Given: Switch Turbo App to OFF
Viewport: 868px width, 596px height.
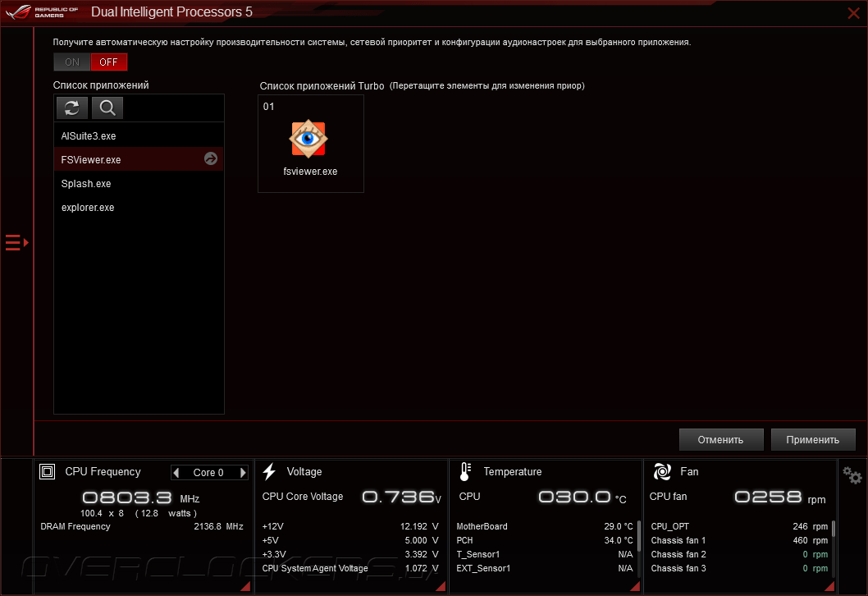Looking at the screenshot, I should pyautogui.click(x=109, y=62).
